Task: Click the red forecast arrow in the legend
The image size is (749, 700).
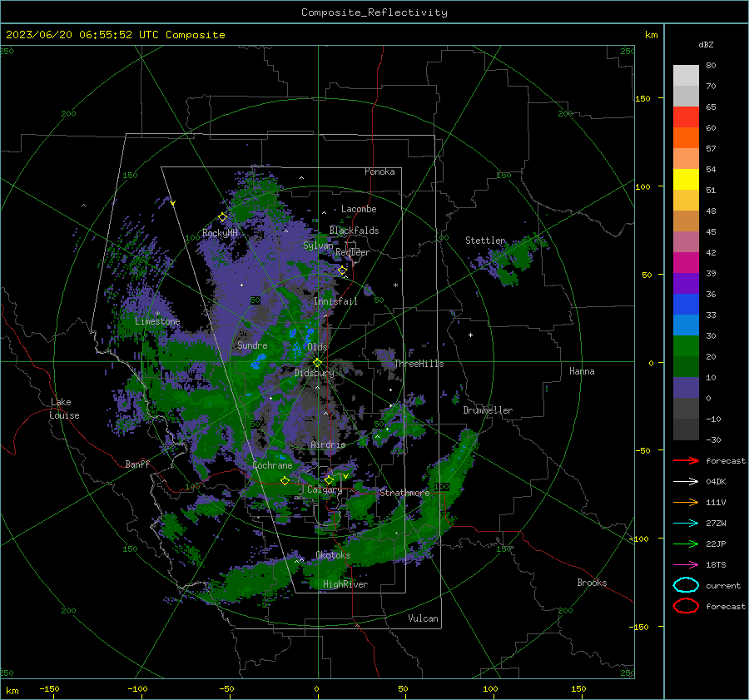Action: click(686, 460)
